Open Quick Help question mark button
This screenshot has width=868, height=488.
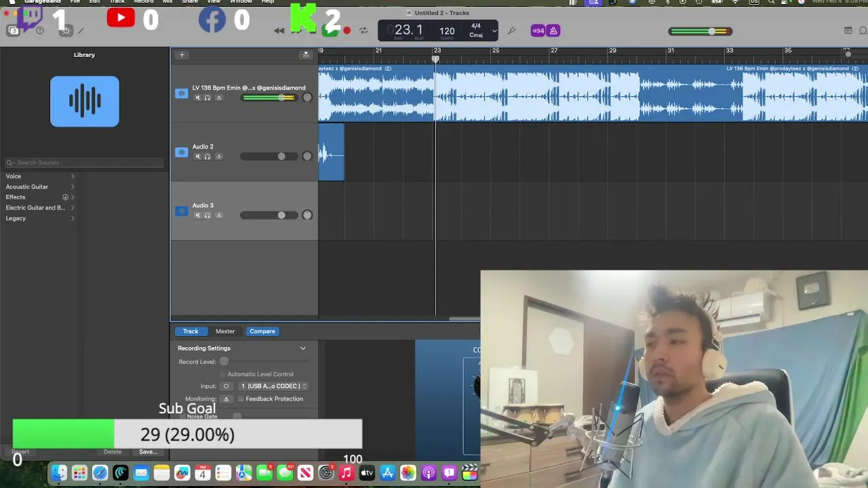coord(39,30)
